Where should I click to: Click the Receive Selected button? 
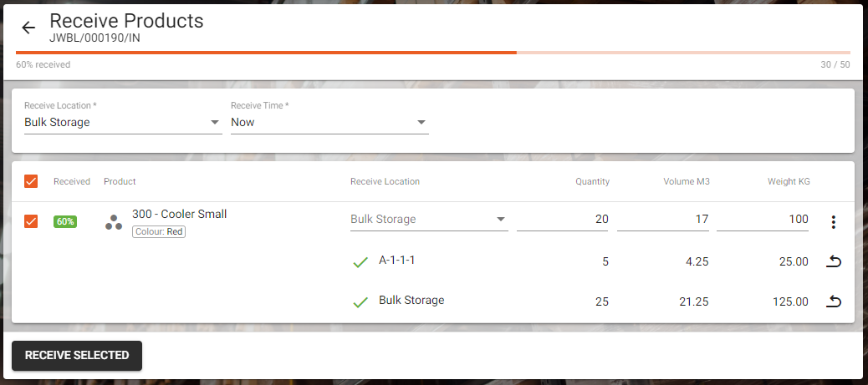(77, 355)
